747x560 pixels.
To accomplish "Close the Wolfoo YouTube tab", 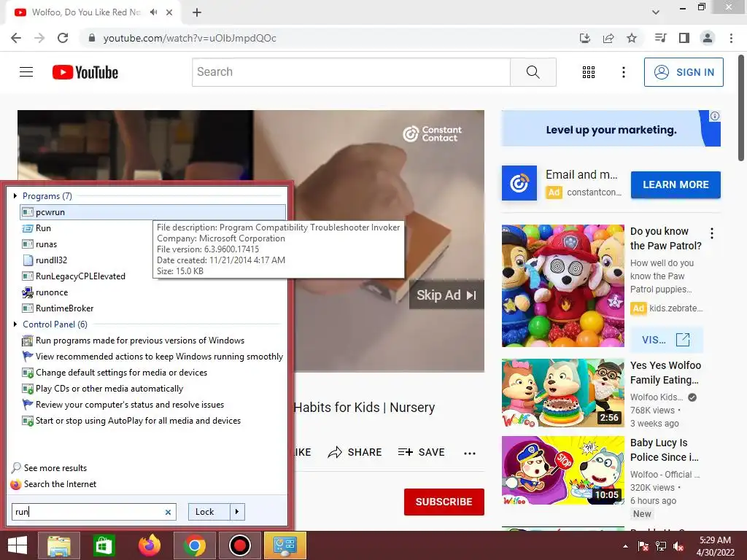I will pos(169,12).
